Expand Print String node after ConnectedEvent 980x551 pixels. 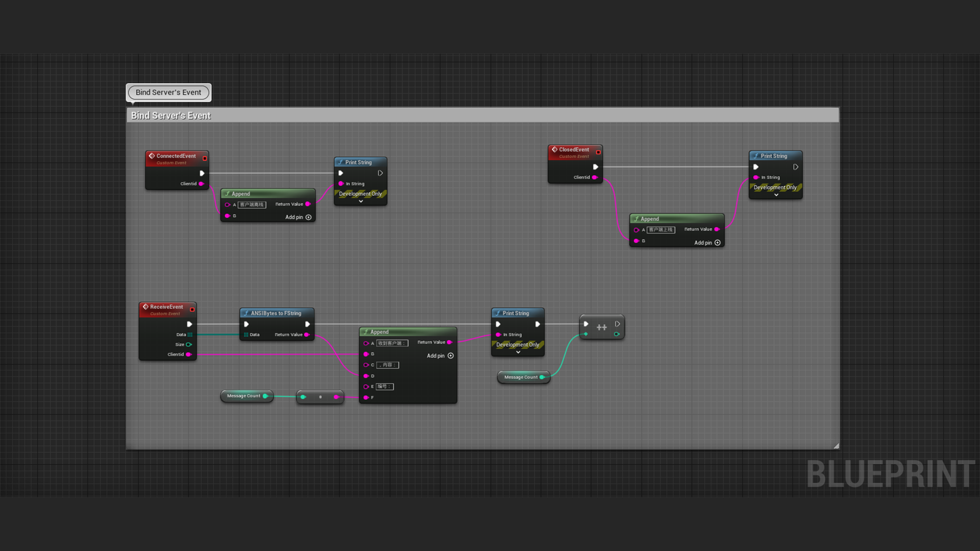[361, 202]
